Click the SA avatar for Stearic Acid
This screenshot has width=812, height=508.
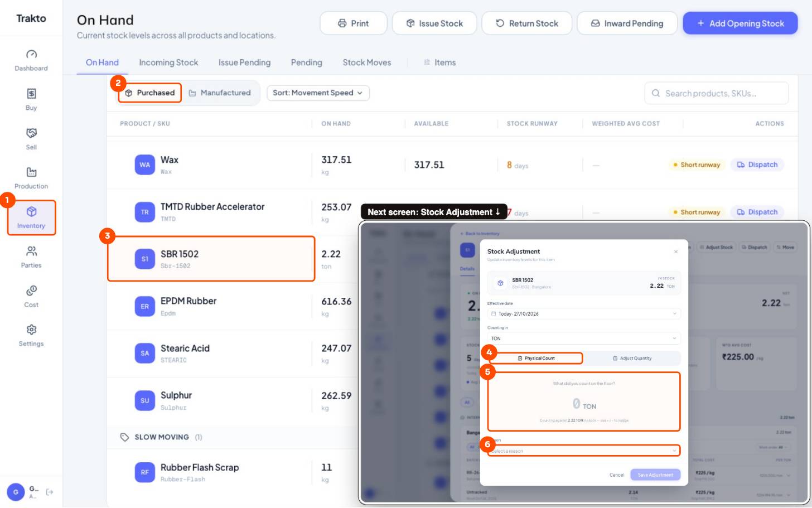pyautogui.click(x=145, y=354)
